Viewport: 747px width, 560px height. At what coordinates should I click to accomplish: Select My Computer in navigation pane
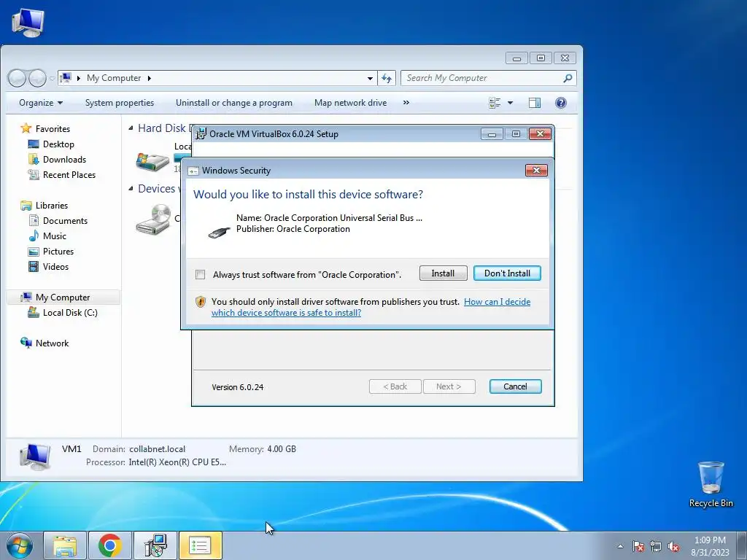point(63,297)
